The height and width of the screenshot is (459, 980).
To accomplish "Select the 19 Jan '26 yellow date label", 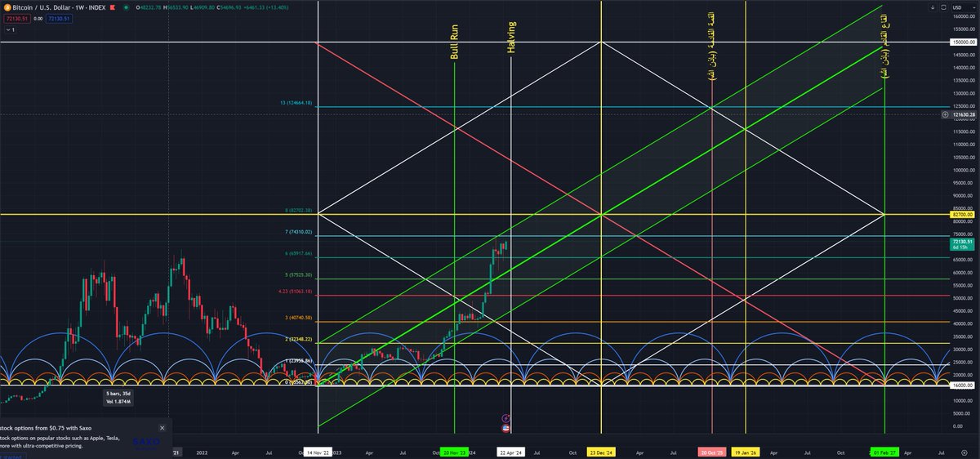I will point(745,452).
